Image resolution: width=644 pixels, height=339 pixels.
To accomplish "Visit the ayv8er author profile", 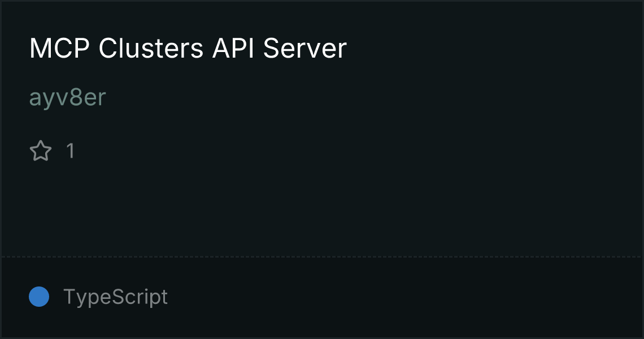I will tap(68, 98).
